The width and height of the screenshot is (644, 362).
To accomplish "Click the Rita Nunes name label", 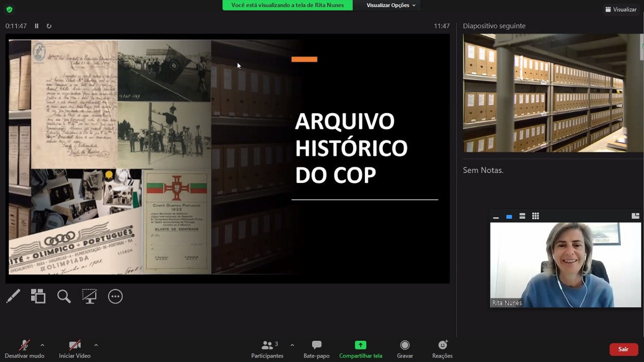I will 507,303.
